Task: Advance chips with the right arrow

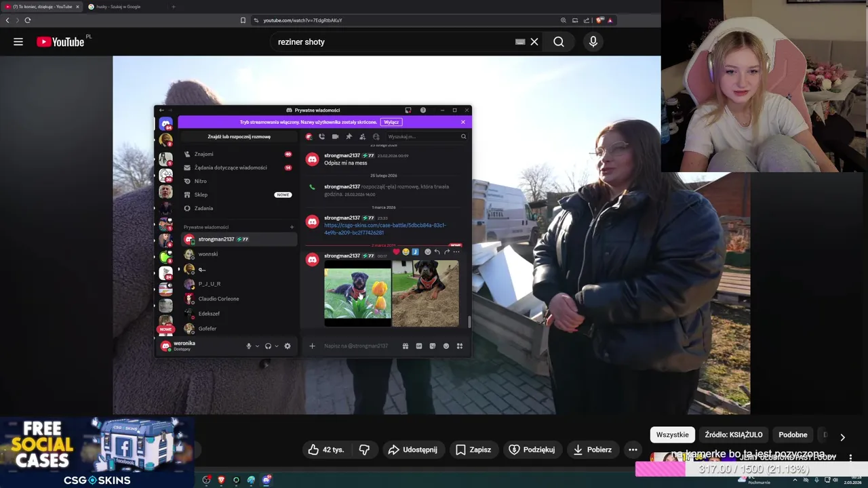Action: point(842,437)
